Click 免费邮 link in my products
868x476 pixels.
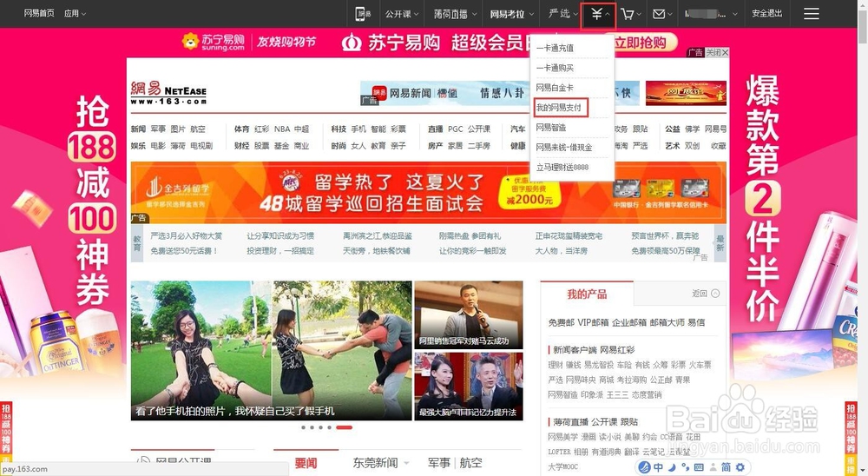coord(561,322)
